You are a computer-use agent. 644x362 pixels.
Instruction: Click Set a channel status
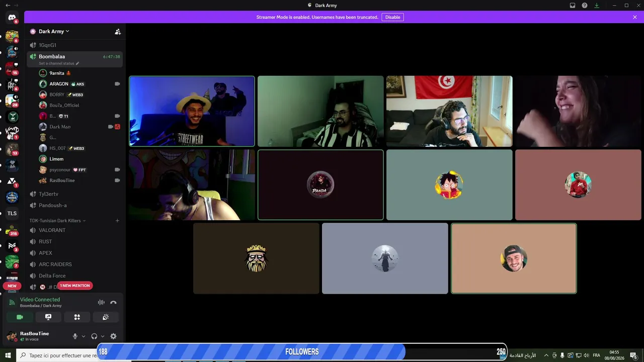(x=56, y=63)
